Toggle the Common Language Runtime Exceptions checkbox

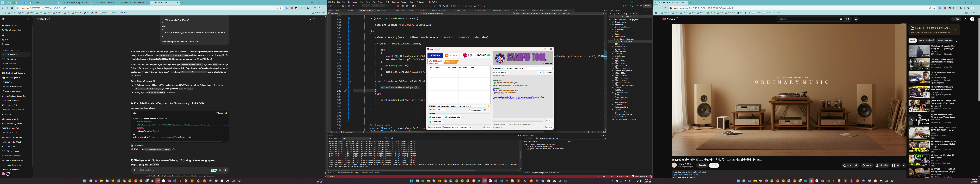pyautogui.click(x=526, y=144)
